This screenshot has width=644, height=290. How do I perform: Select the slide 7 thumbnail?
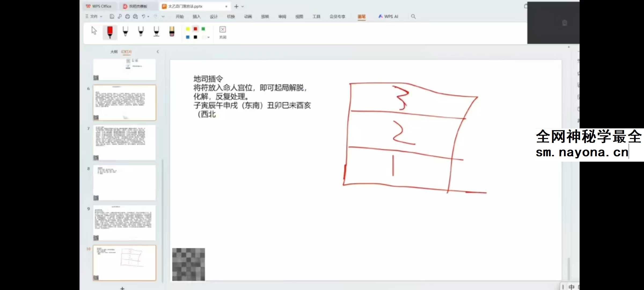tap(125, 143)
